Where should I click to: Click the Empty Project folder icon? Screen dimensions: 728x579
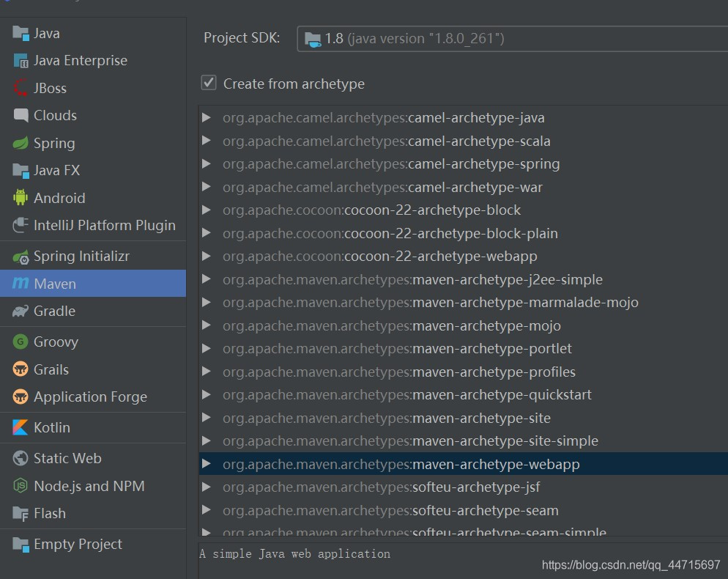(21, 544)
